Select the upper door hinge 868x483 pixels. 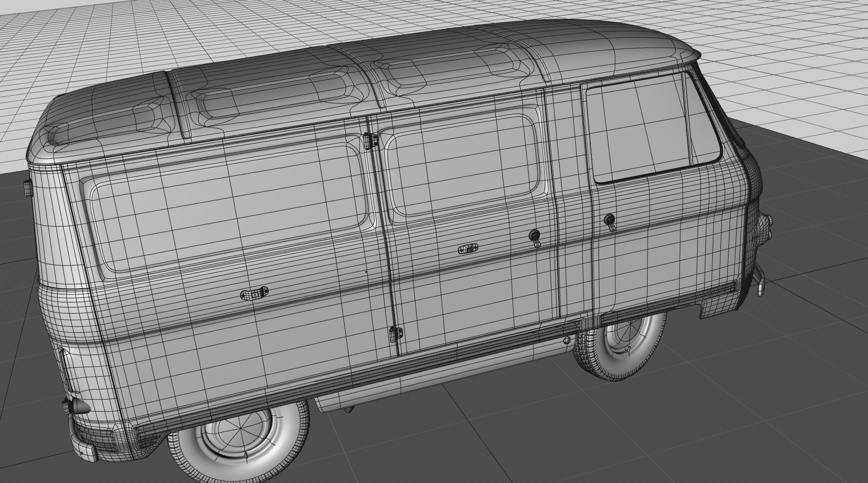click(x=371, y=140)
